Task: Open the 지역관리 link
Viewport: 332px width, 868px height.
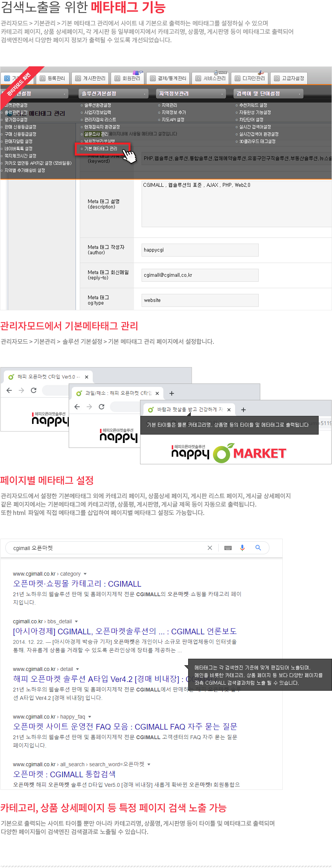Action: coord(169,105)
